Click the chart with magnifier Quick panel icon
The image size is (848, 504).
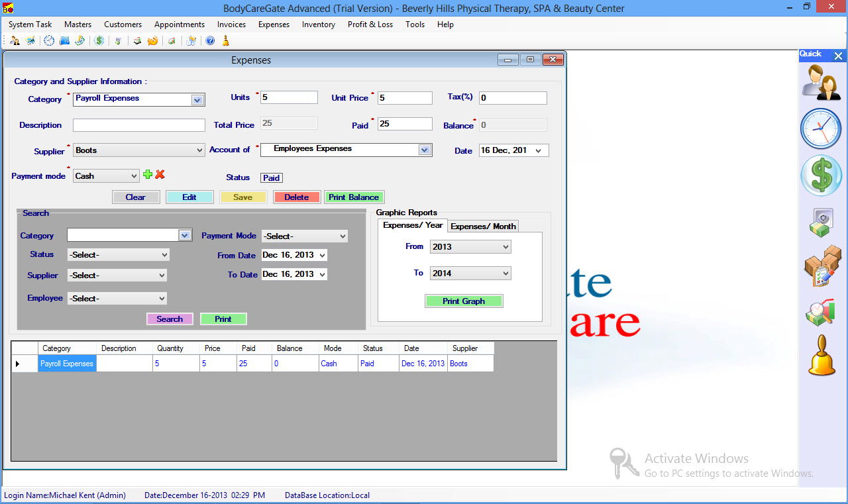[821, 312]
